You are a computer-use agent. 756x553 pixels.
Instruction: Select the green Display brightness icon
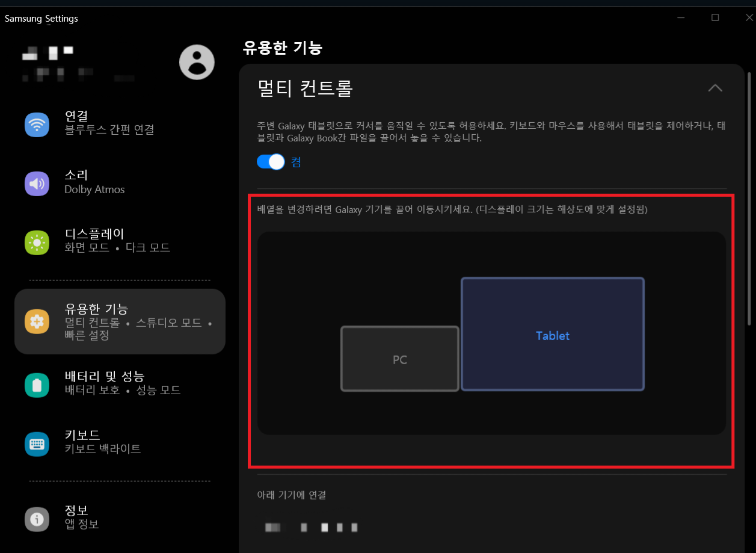click(37, 243)
